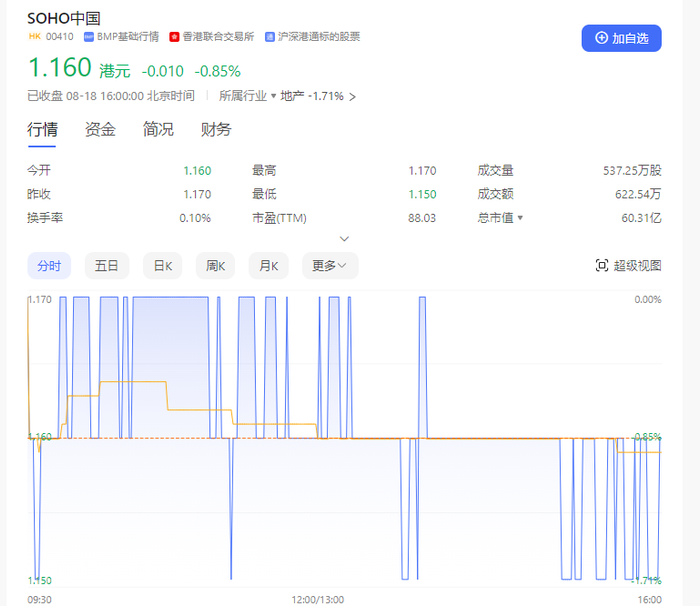Screen dimensions: 700x606
Task: Click the BMP基础行情 label text
Action: pos(128,37)
